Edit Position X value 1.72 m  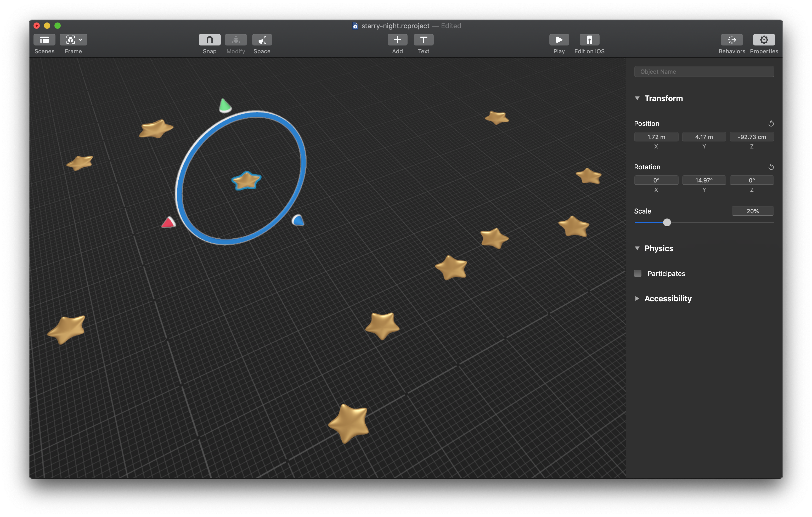click(x=656, y=137)
